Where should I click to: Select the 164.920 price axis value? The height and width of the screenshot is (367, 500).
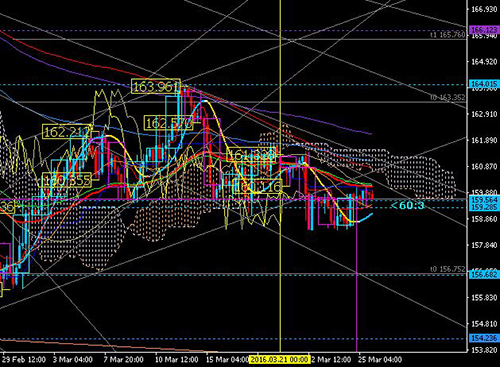click(x=484, y=62)
